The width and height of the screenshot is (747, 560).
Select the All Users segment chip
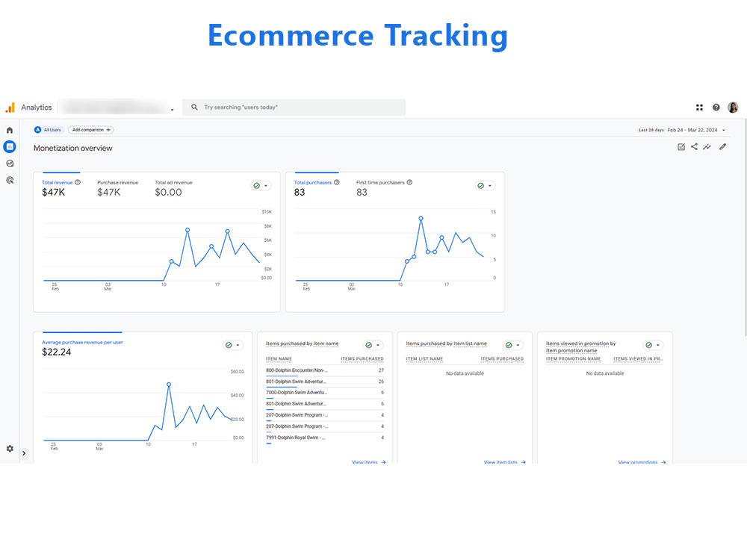(x=48, y=129)
